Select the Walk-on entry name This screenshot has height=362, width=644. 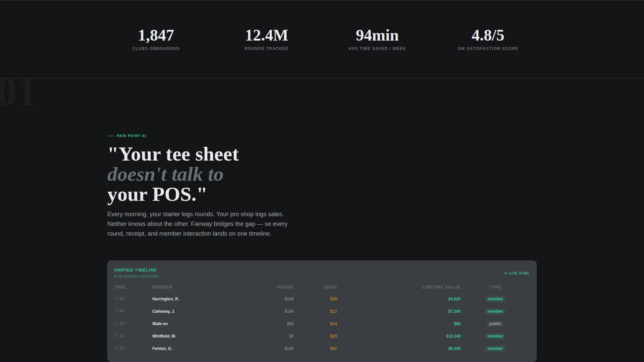(160, 324)
